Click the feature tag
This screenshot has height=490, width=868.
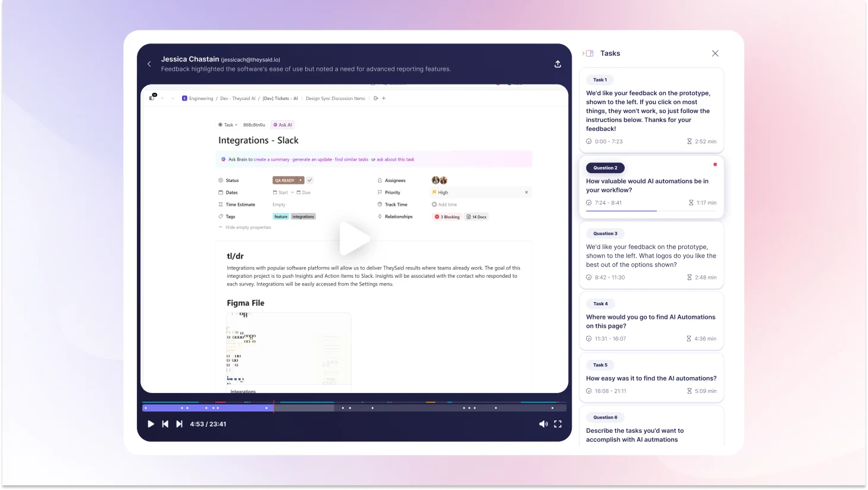point(281,216)
